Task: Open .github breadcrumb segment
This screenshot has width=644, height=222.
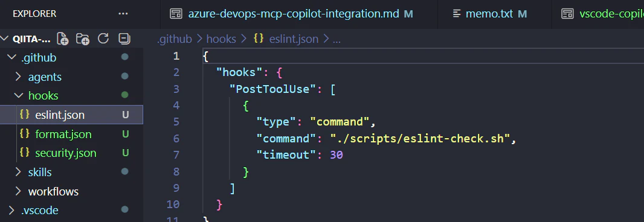Action: coord(175,39)
